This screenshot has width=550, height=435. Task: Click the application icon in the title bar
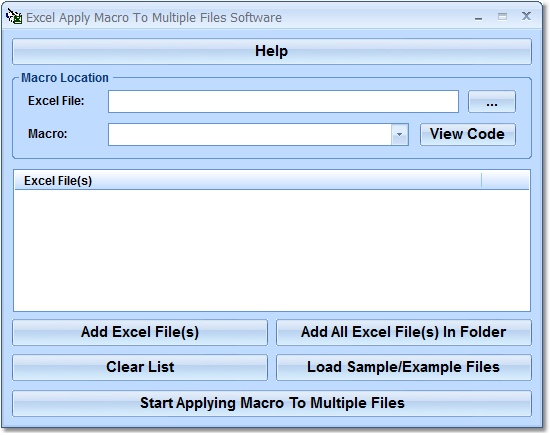coord(14,17)
